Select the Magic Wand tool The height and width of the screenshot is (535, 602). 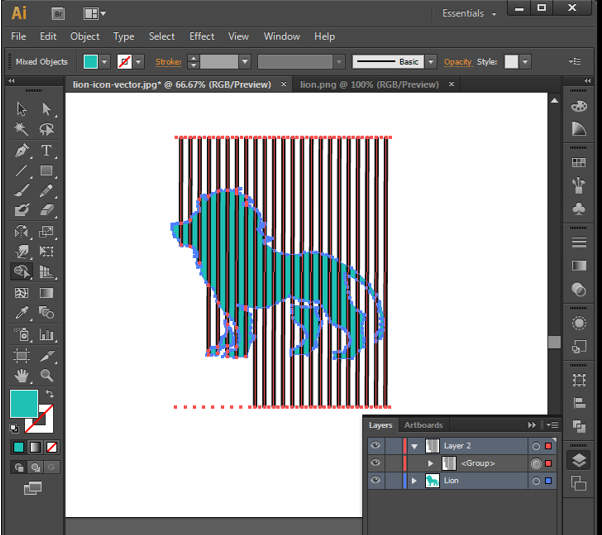coord(21,130)
